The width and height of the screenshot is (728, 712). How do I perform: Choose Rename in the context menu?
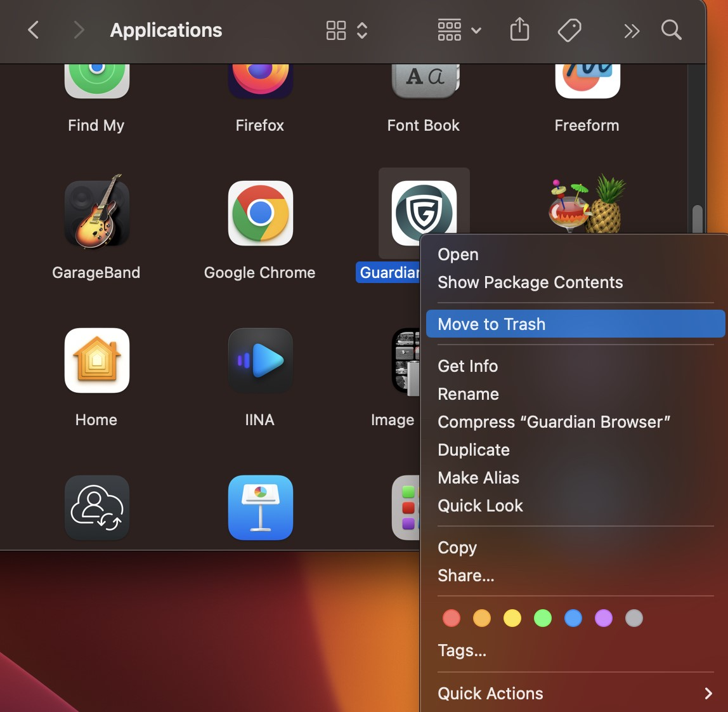[575, 393]
